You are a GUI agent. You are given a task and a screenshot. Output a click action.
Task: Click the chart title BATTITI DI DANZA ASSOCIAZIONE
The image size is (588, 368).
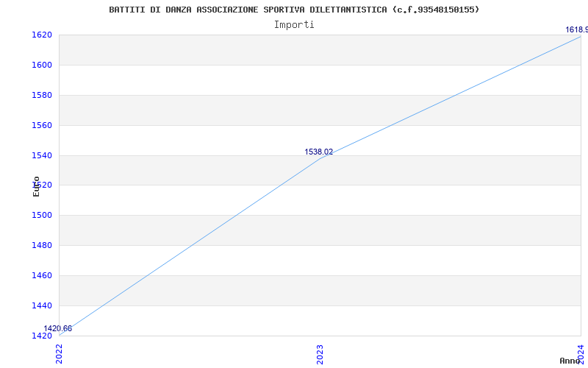coord(294,10)
